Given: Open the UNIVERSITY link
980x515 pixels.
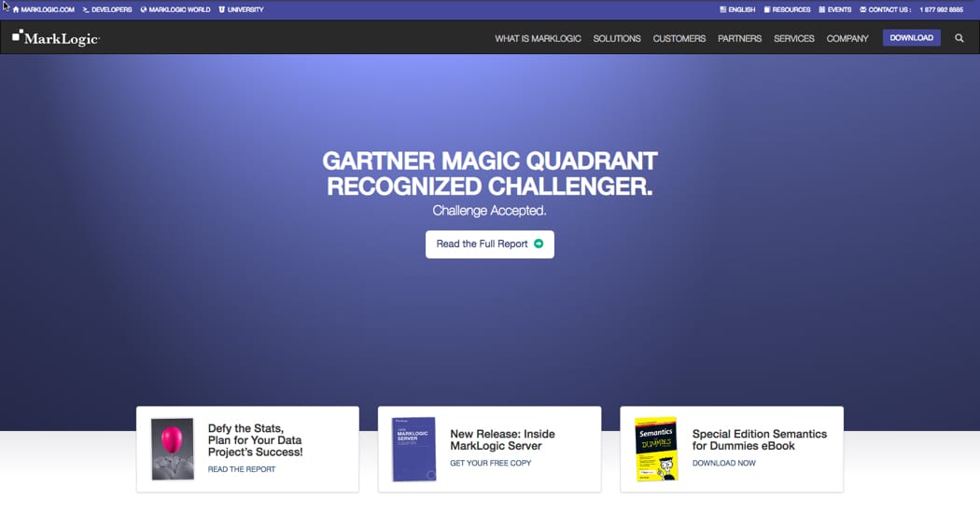Looking at the screenshot, I should pos(245,9).
